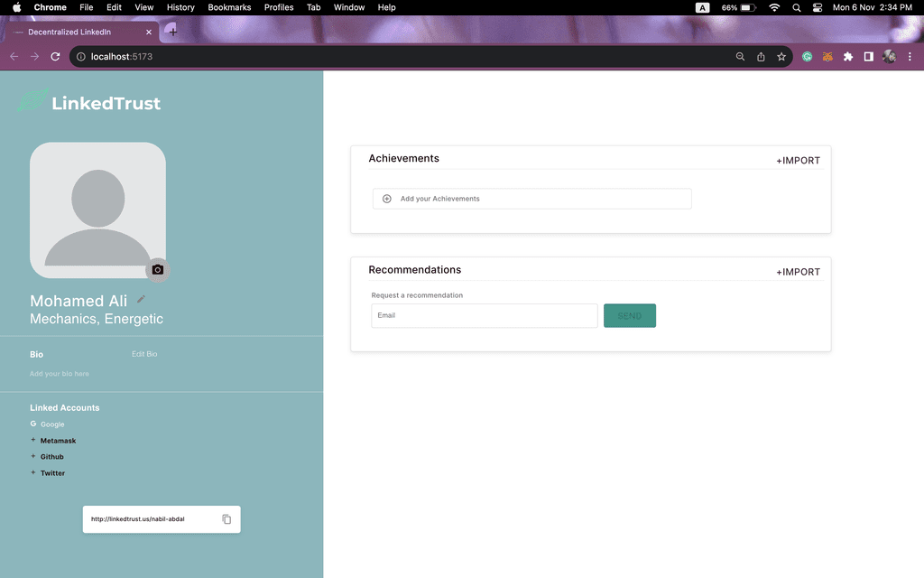This screenshot has height=578, width=924.
Task: Open the File menu
Action: [x=87, y=7]
